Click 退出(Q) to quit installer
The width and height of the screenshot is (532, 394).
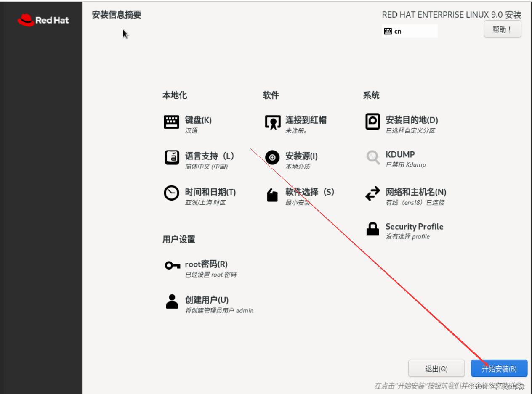point(436,368)
